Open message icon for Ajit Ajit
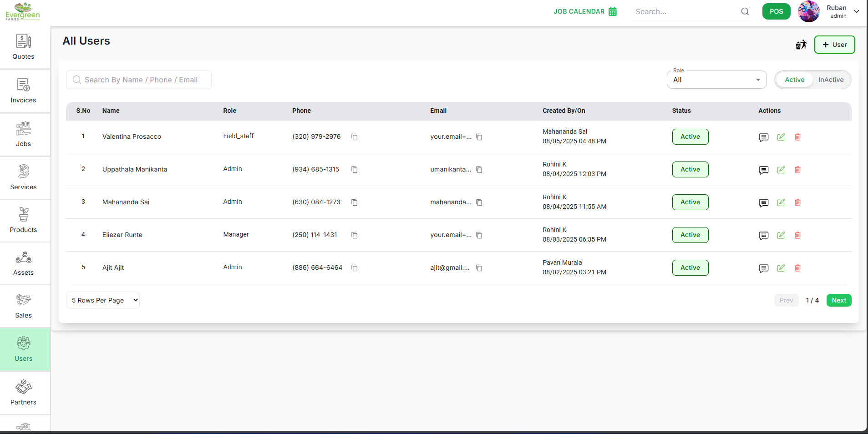The width and height of the screenshot is (868, 434). [x=764, y=268]
